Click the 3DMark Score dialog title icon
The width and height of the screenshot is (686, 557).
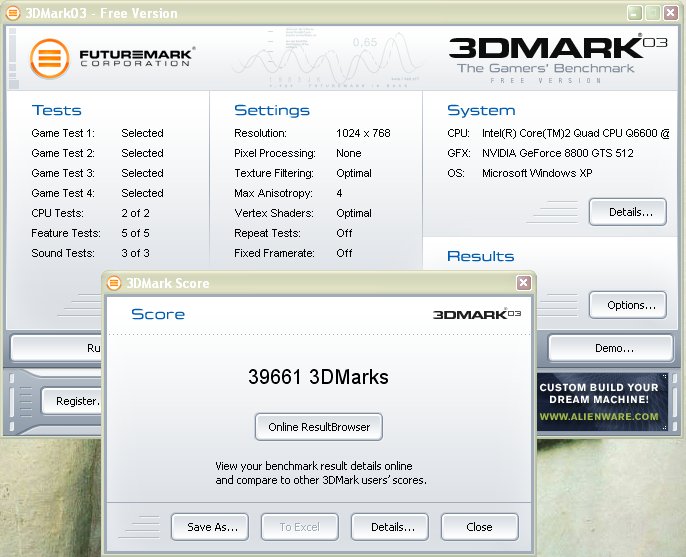tap(114, 283)
